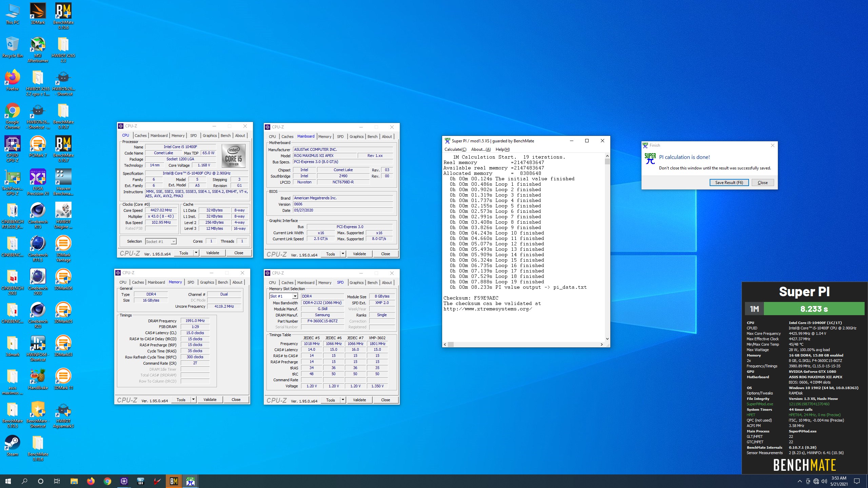This screenshot has height=488, width=868.
Task: Expand Tools dropdown arrow in Mainboard window
Action: (343, 254)
